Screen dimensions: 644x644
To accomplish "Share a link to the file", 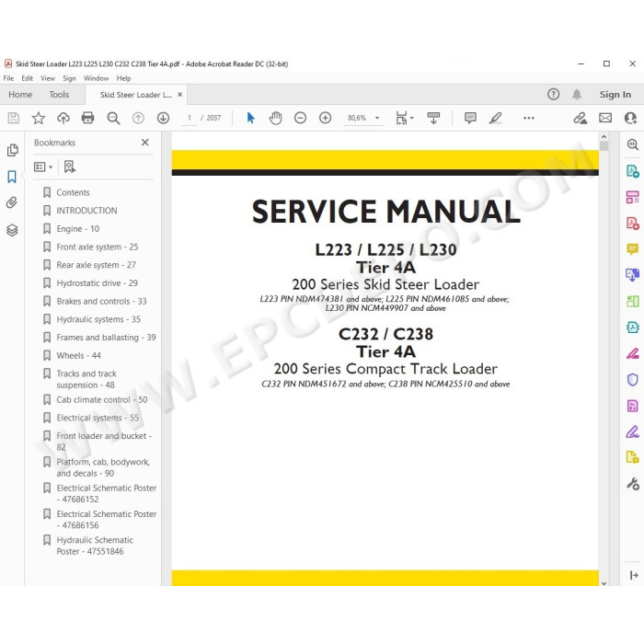I will tap(581, 118).
